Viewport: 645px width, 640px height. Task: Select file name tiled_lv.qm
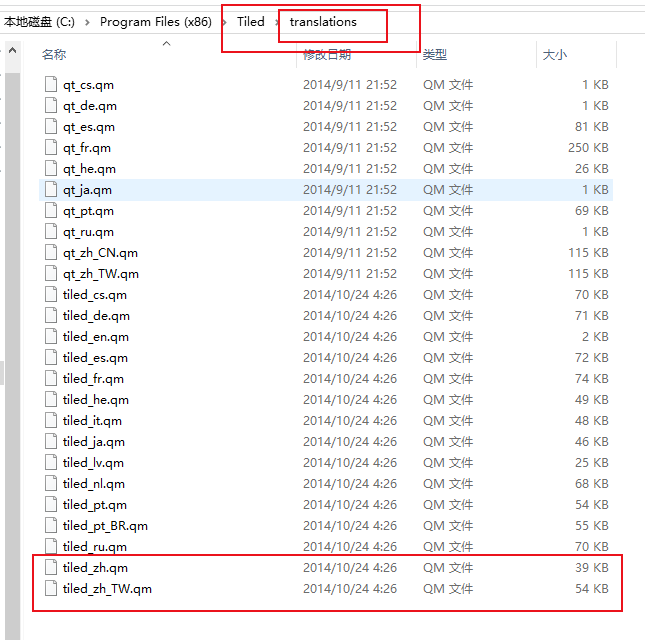click(x=93, y=462)
